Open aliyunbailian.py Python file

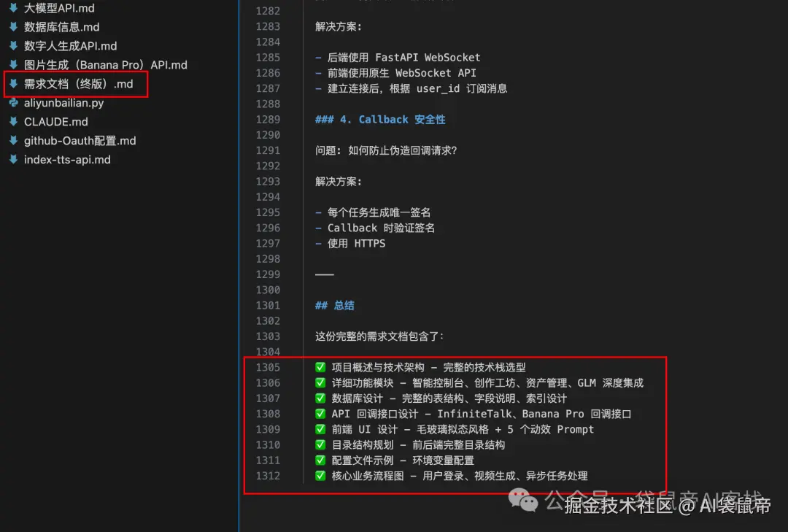(x=63, y=103)
